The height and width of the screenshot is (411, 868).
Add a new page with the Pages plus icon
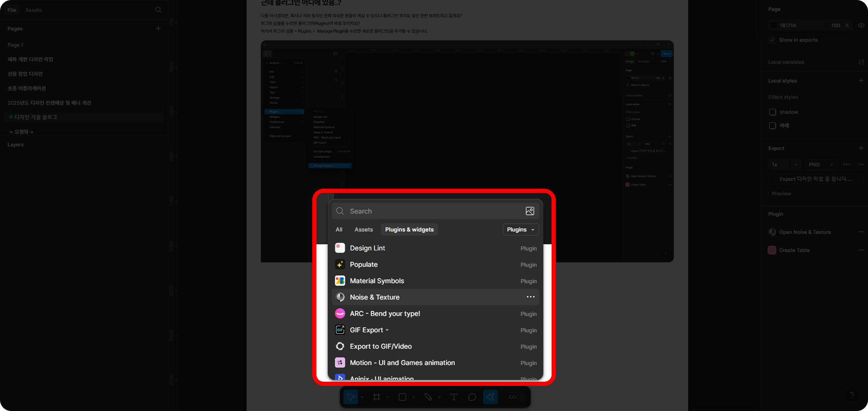(158, 29)
